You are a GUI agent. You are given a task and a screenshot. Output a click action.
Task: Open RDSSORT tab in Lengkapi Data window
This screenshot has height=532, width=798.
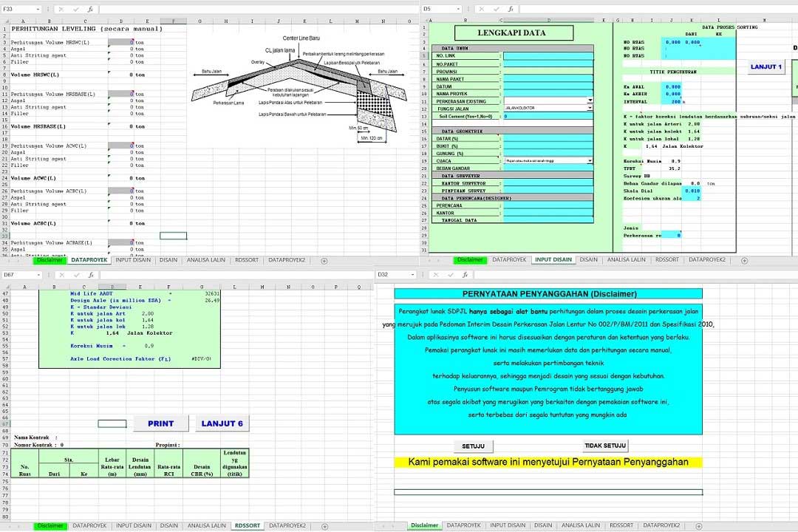(667, 259)
